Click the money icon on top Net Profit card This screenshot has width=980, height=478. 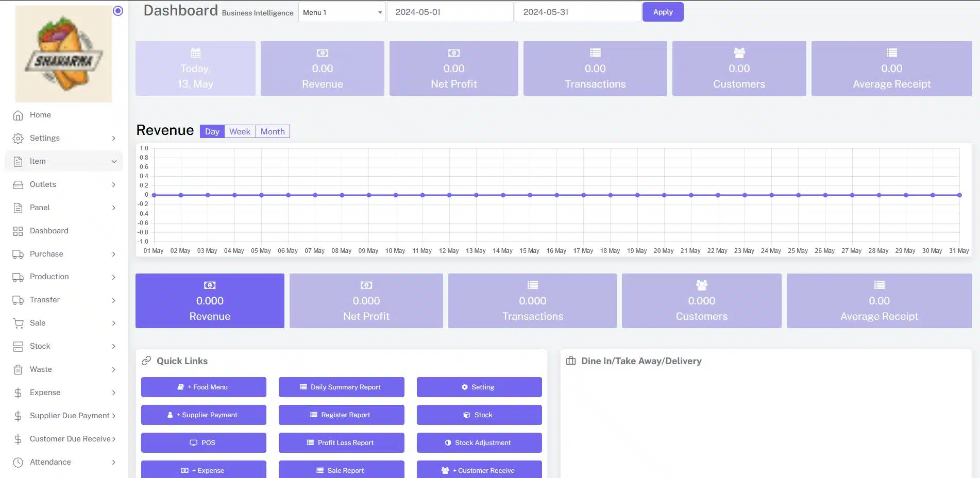(454, 53)
